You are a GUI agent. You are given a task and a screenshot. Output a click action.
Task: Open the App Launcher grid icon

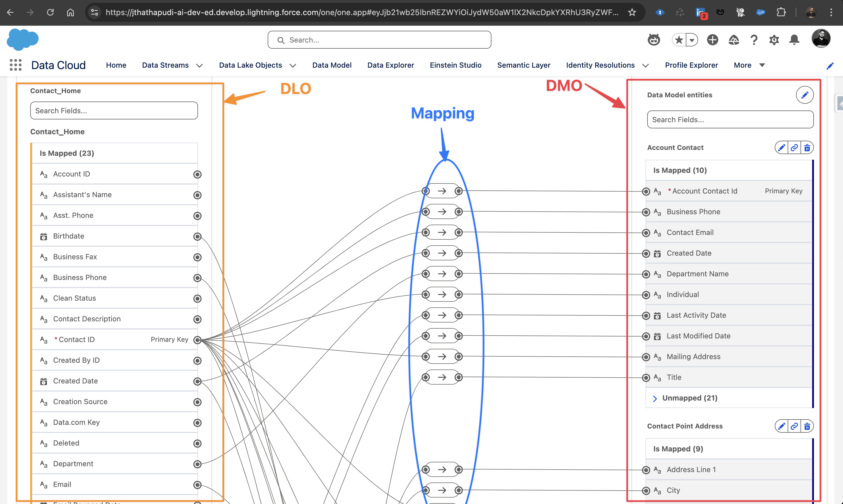[16, 65]
